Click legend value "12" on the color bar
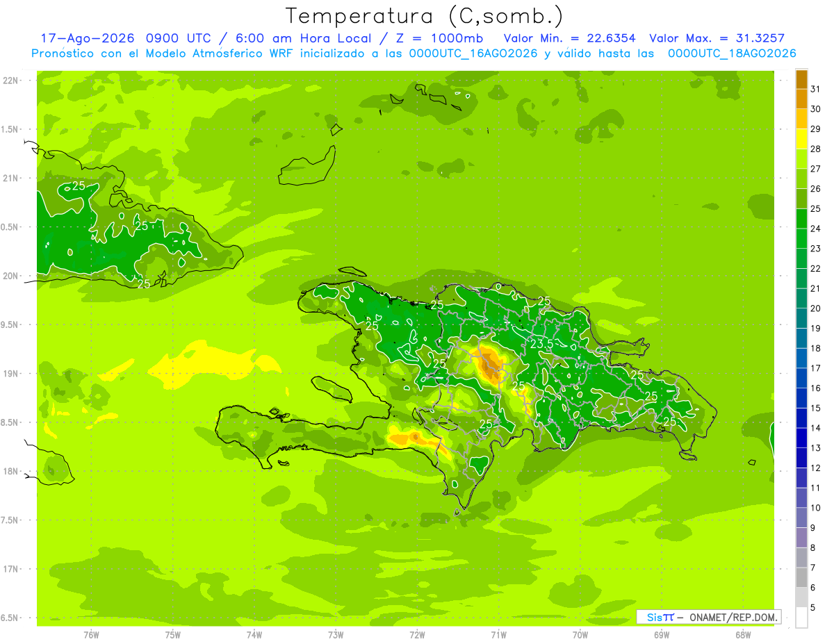The width and height of the screenshot is (834, 644). [x=815, y=468]
